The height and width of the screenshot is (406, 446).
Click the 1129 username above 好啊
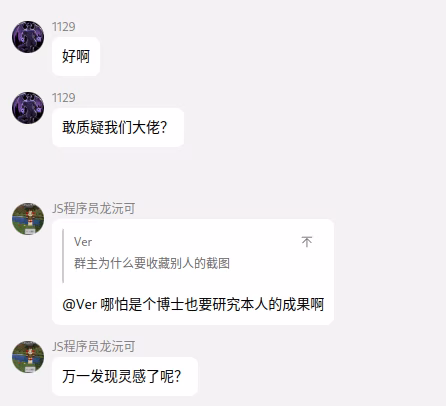(64, 27)
